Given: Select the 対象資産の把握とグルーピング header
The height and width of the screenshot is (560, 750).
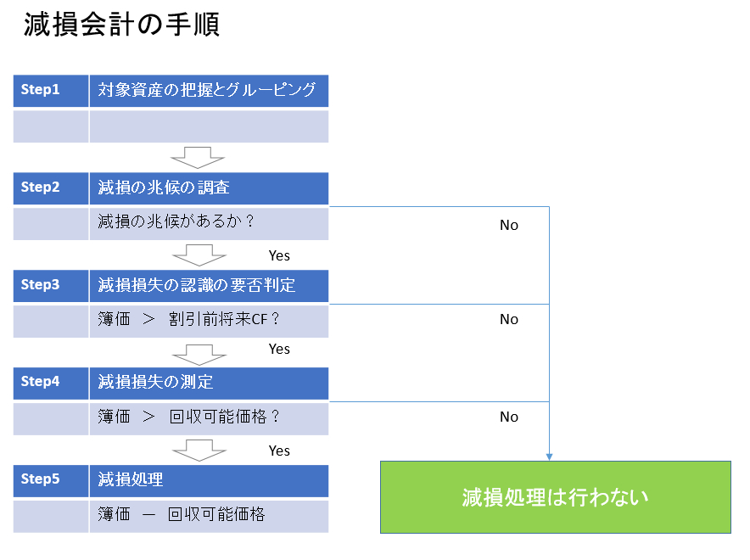Looking at the screenshot, I should pos(209,91).
